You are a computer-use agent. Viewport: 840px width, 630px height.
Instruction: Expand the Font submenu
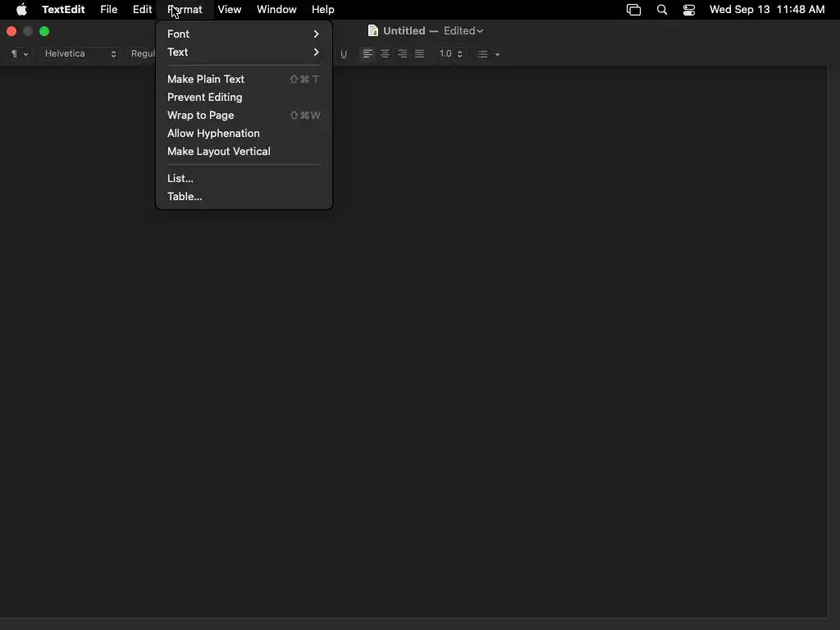coord(244,34)
